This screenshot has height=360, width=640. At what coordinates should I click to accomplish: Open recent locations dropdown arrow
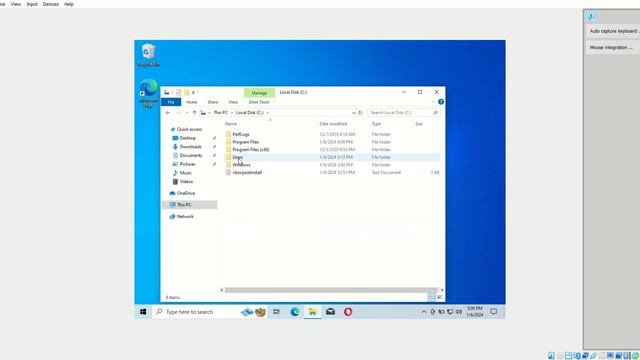(x=187, y=113)
